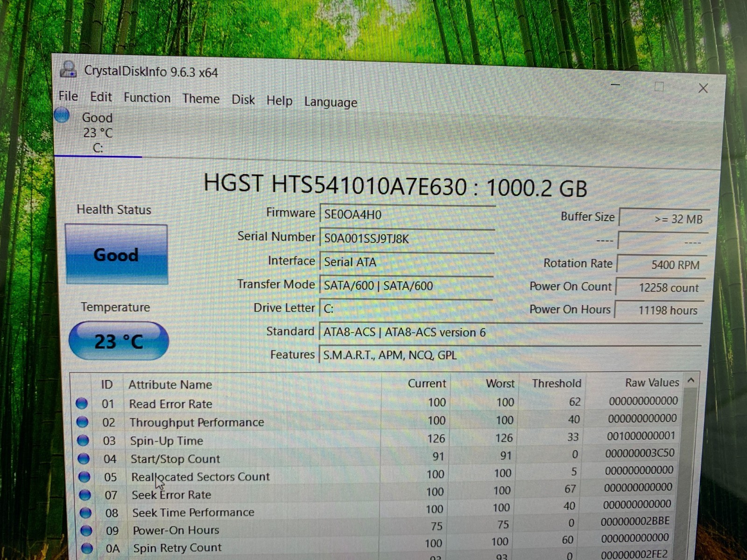
Task: Click the Interface field Serial ATA
Action: [x=406, y=262]
